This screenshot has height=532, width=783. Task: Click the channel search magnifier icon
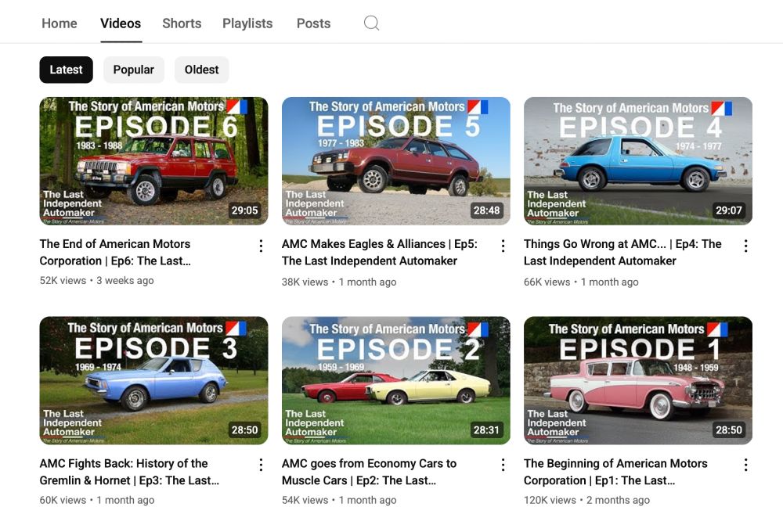[371, 23]
